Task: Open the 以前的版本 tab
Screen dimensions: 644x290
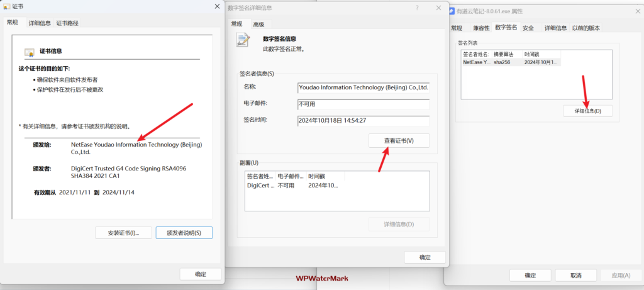Action: point(586,28)
